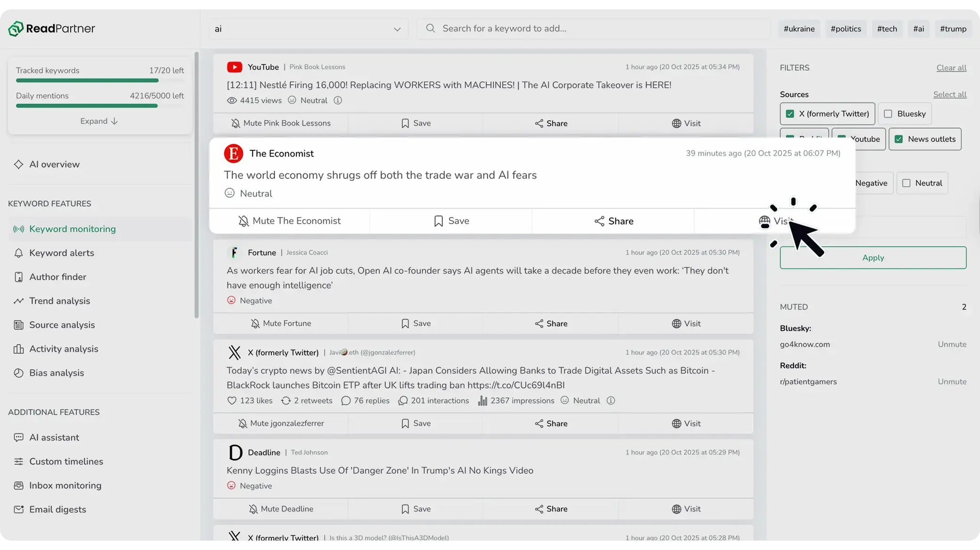The height and width of the screenshot is (550, 980).
Task: Click the ReadPartner logo icon
Action: [x=16, y=29]
